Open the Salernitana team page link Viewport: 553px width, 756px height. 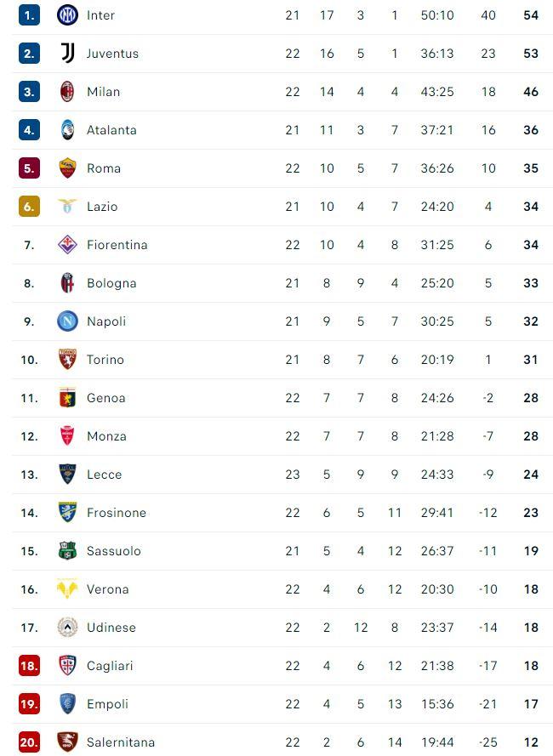point(121,742)
